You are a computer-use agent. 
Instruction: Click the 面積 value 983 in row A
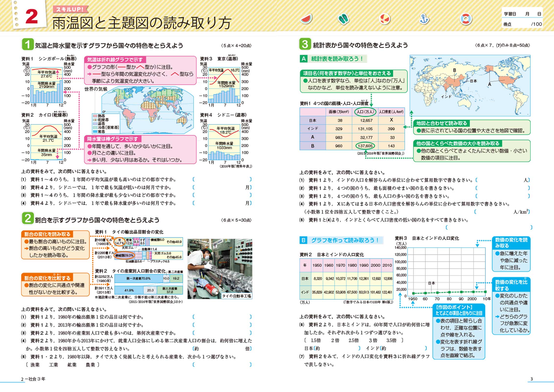339,137
